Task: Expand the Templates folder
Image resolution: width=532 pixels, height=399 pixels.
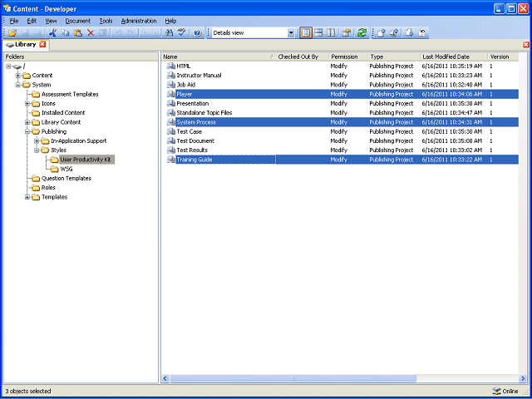Action: click(x=27, y=197)
